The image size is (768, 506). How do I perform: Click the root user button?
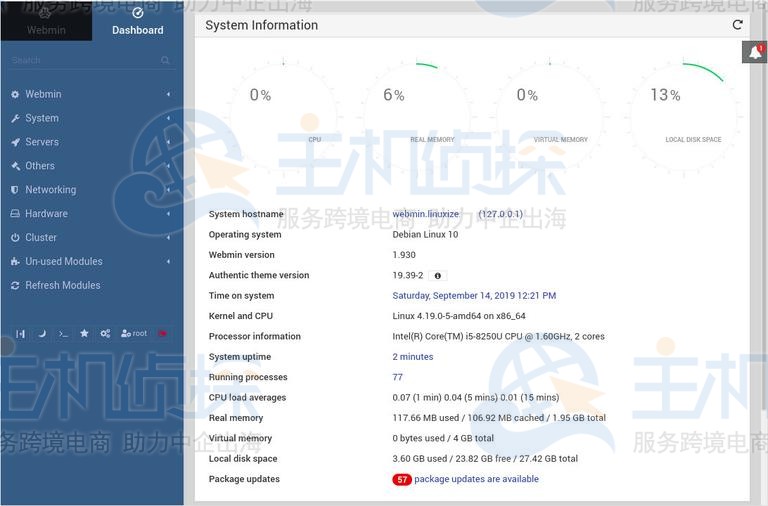point(134,334)
